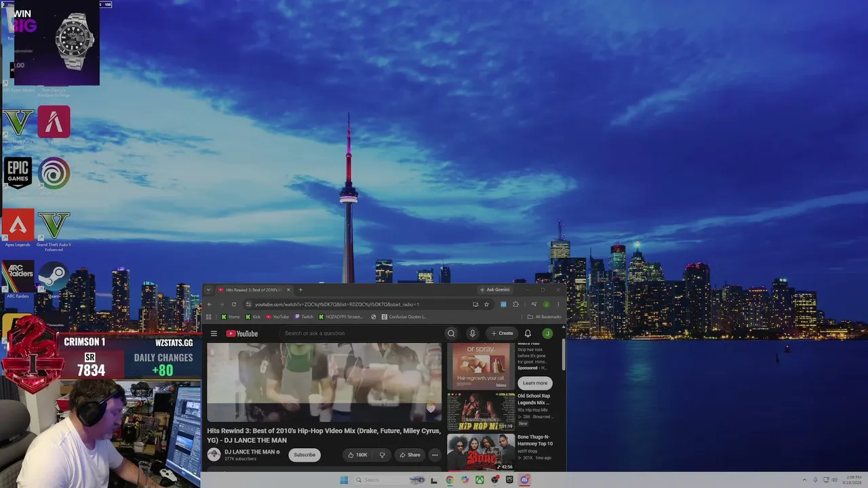Switch to Chrome on the taskbar
868x488 pixels.
(449, 480)
